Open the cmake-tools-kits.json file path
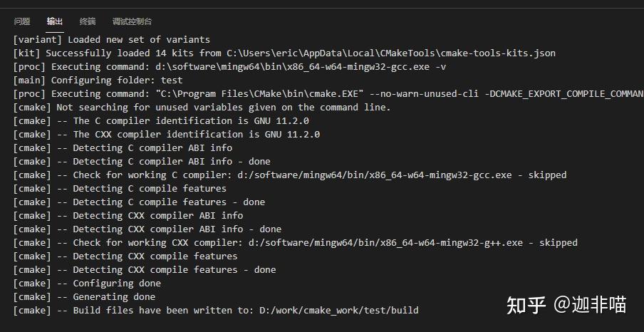Screen dimensions: 644x332 (391, 53)
